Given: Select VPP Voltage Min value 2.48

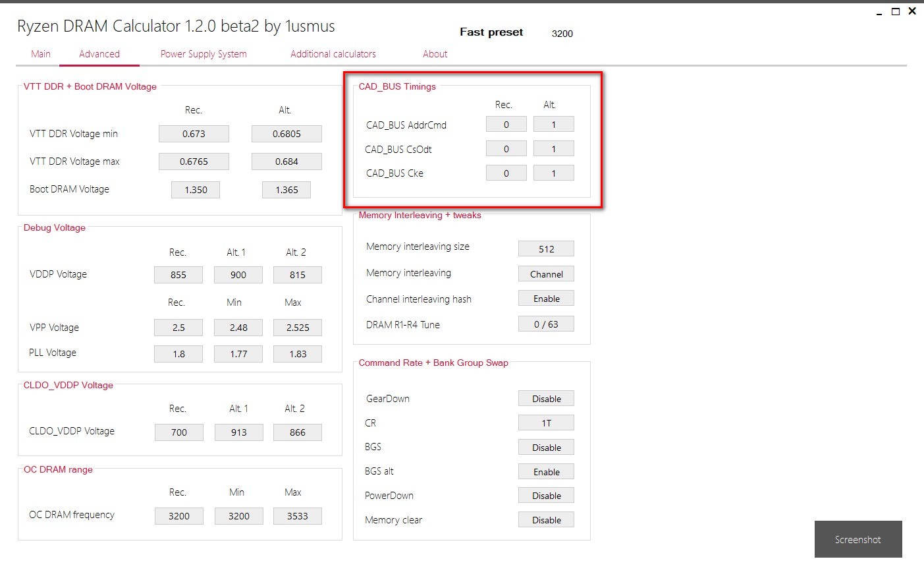Looking at the screenshot, I should pos(238,328).
